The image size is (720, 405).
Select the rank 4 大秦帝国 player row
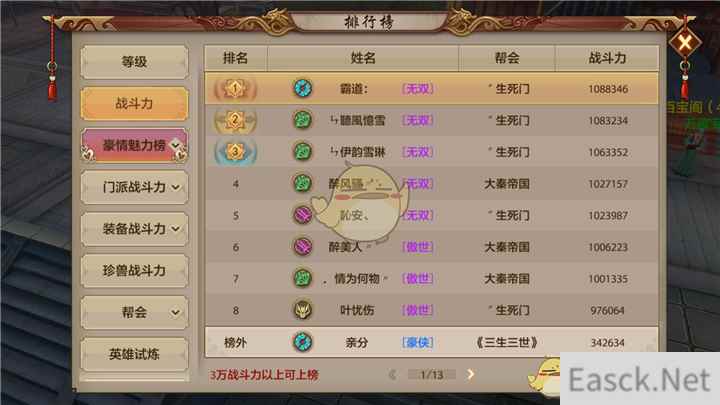432,184
